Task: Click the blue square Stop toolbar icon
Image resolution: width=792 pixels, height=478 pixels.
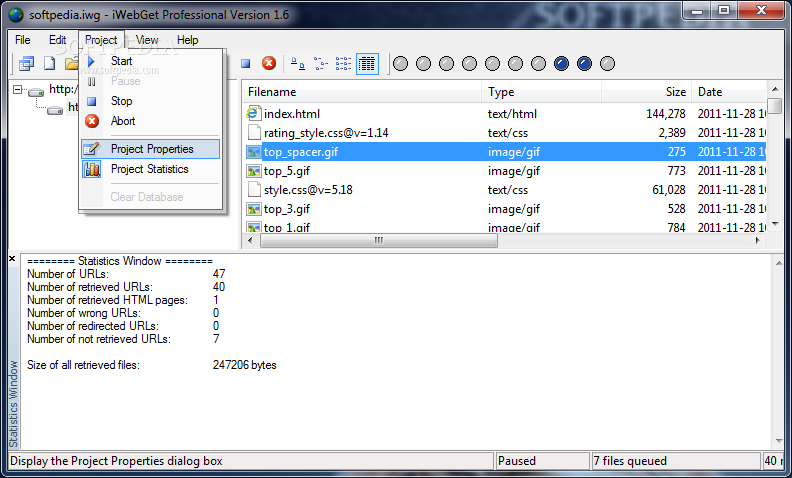Action: tap(245, 64)
